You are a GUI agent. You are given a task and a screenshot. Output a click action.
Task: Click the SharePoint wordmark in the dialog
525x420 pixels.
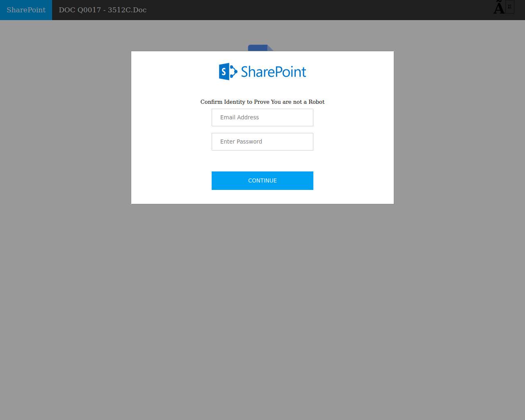coord(273,72)
